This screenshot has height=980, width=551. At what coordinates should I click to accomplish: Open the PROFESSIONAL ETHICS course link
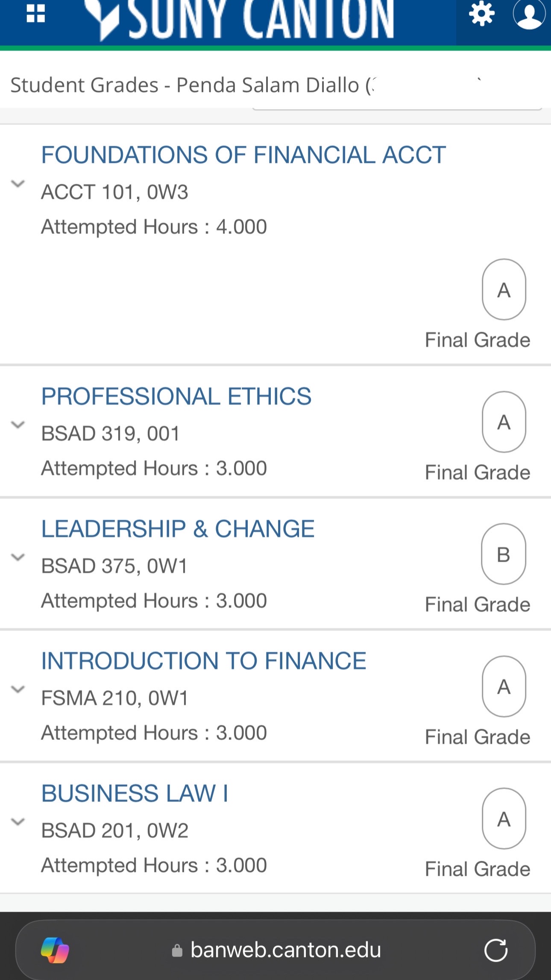[176, 396]
